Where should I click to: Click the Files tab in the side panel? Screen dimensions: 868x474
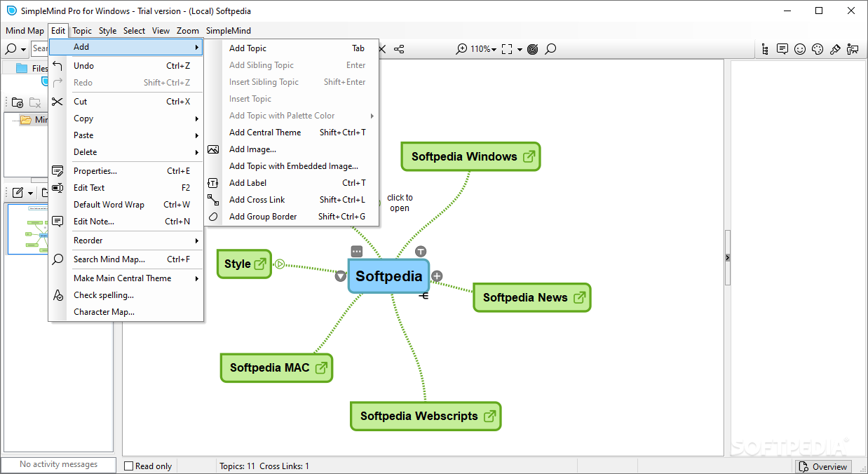pos(32,68)
